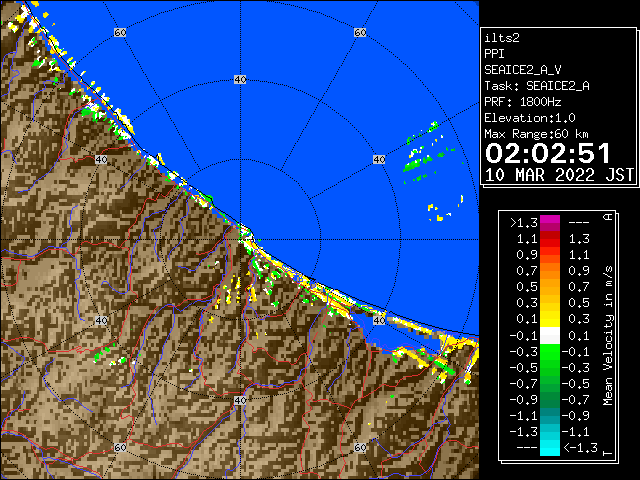Select the yellow band in velocity legend
The width and height of the screenshot is (640, 480).
pos(550,319)
